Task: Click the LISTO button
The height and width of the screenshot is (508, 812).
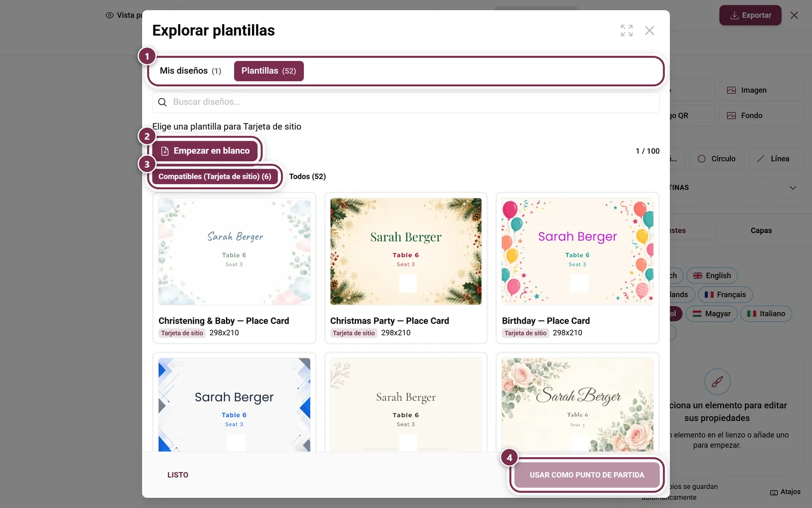Action: pyautogui.click(x=178, y=475)
